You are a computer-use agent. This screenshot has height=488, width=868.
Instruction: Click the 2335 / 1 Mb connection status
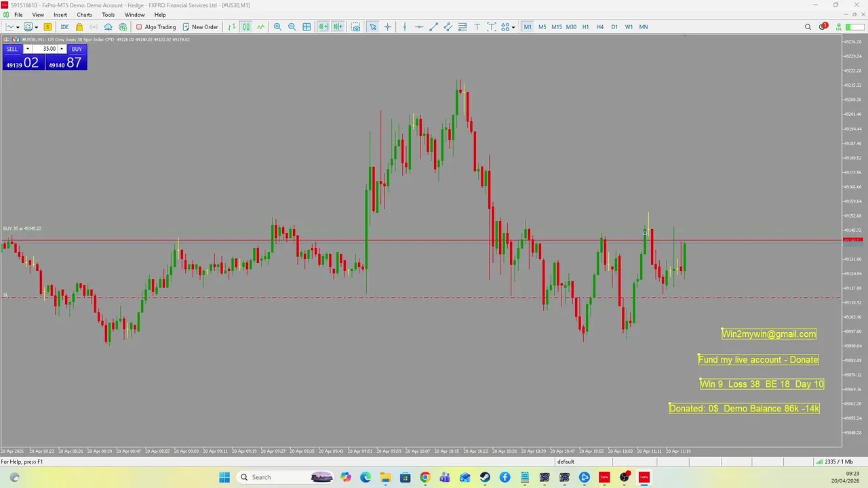click(833, 462)
